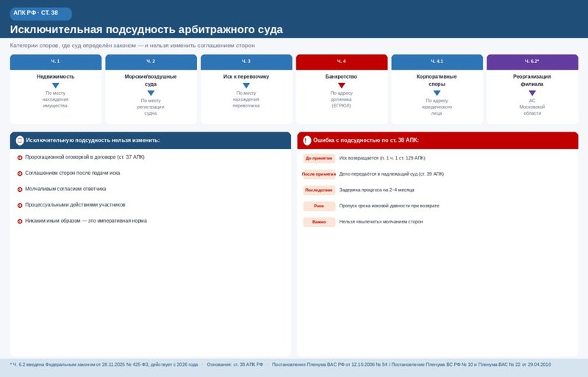
Task: Click the text Задержка процесса на 2–4 месяца
Action: click(376, 190)
